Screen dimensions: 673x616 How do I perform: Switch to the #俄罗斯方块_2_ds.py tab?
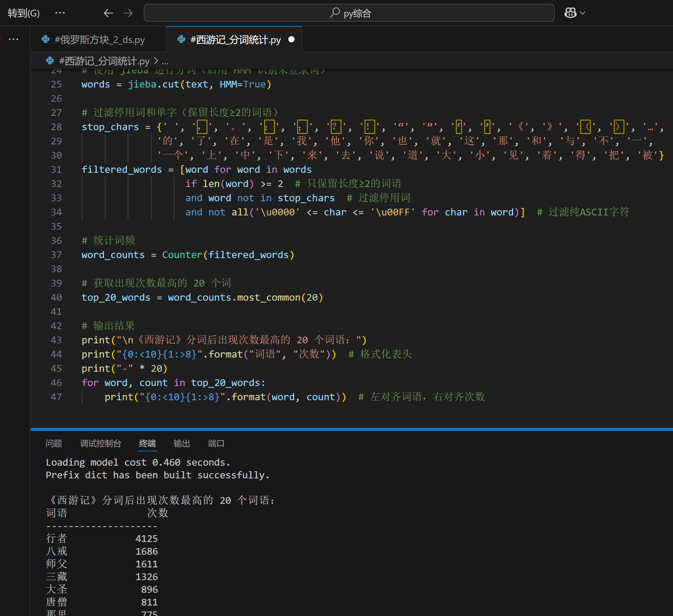coord(100,40)
